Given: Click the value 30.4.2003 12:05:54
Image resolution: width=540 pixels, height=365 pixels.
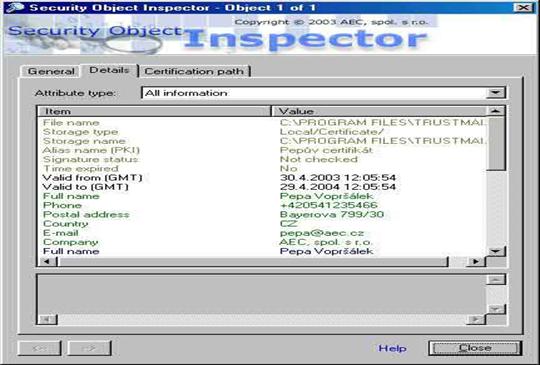Looking at the screenshot, I should [x=338, y=178].
